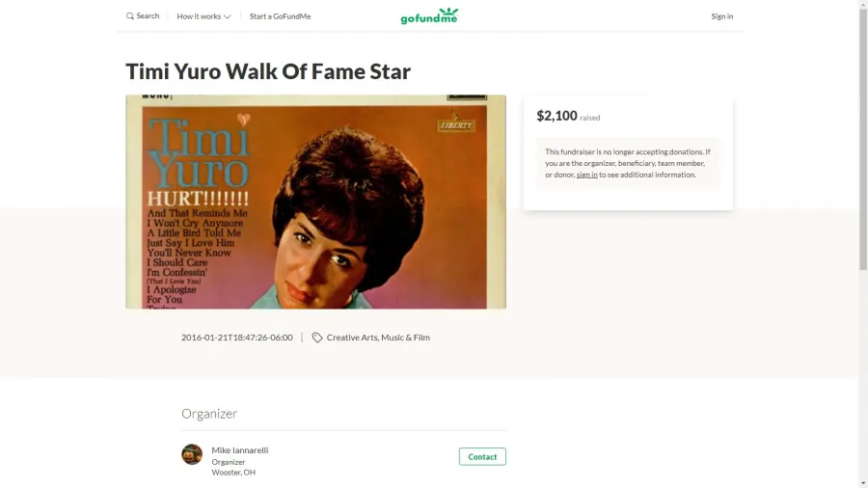Screen dimensions: 868x488
Task: Select Start a GoFundMe
Action: (280, 16)
